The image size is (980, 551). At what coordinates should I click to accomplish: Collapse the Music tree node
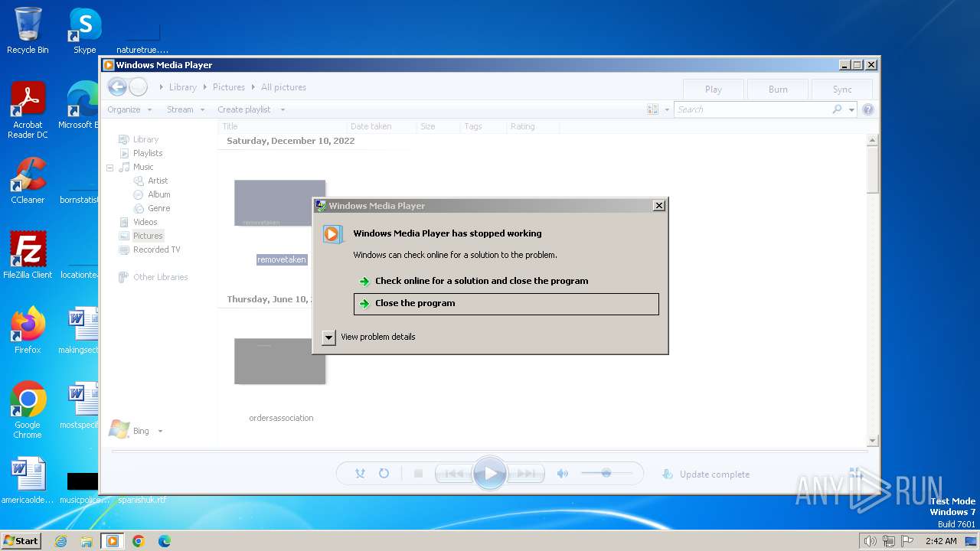[x=109, y=167]
